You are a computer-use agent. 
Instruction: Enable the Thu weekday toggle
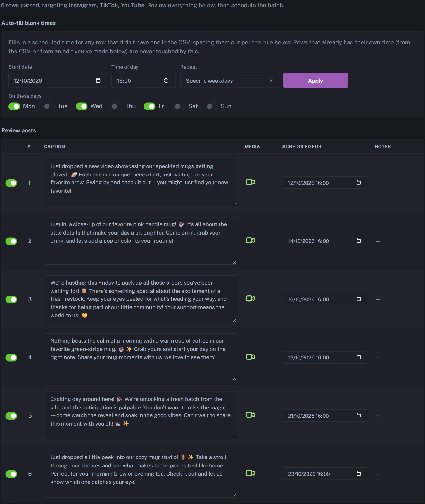[x=117, y=106]
